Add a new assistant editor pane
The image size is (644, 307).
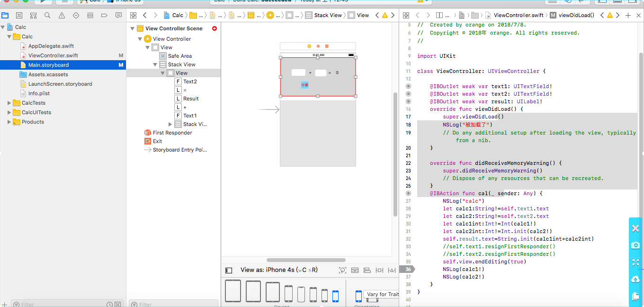pyautogui.click(x=628, y=15)
